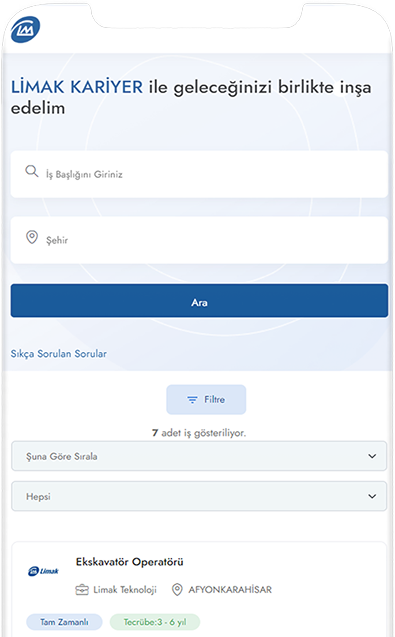This screenshot has height=637, width=395.
Task: Click the Limak Teknoloji company name
Action: pos(125,589)
